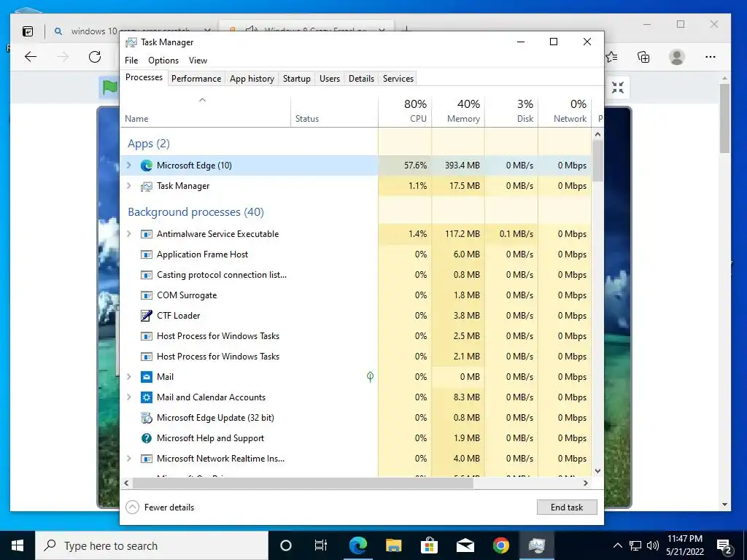Click the scroll right arrow in Task Manager

[586, 483]
